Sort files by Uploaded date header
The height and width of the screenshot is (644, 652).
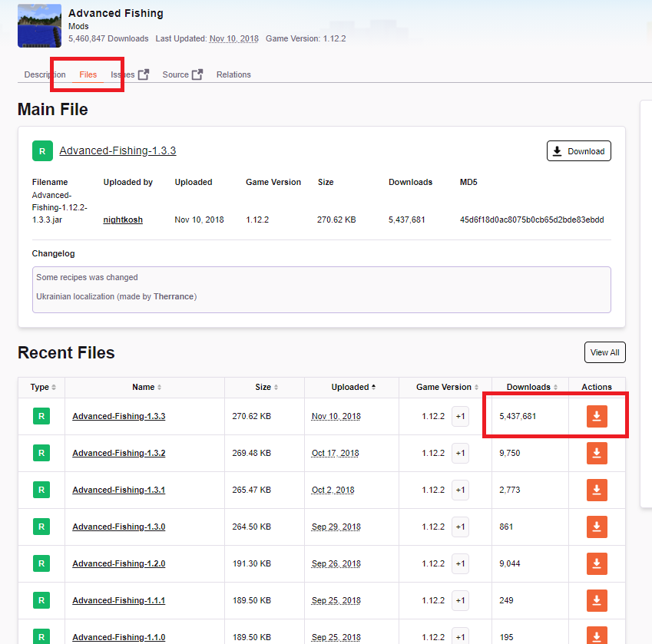coord(352,387)
